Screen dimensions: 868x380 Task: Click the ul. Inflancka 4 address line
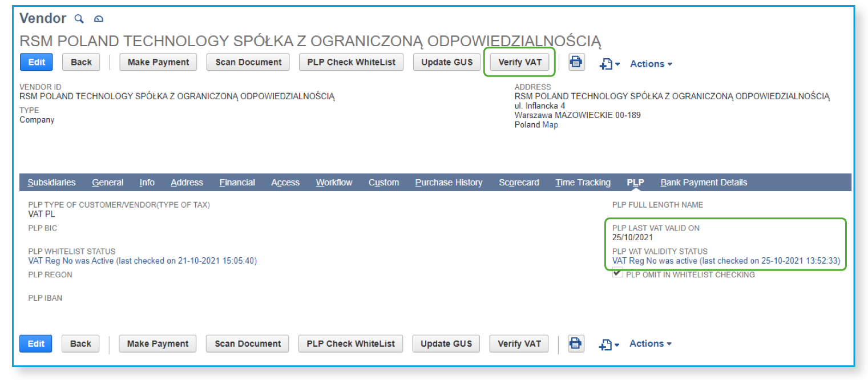click(540, 106)
